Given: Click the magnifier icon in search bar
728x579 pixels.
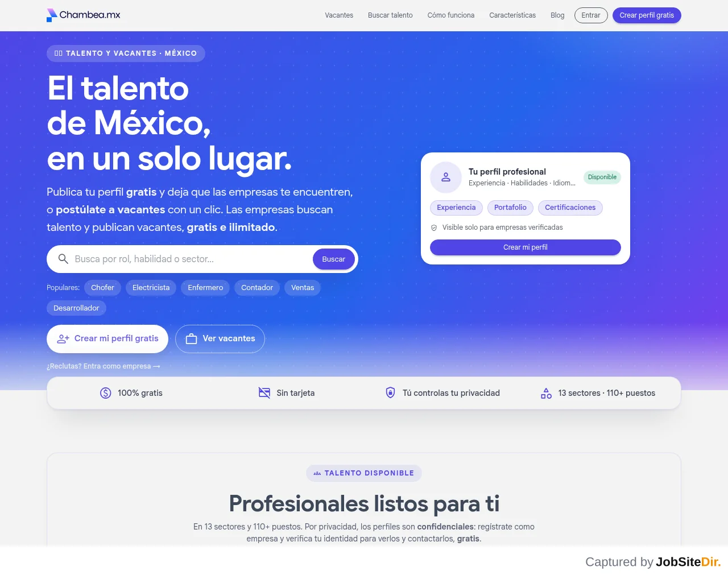Looking at the screenshot, I should tap(63, 259).
